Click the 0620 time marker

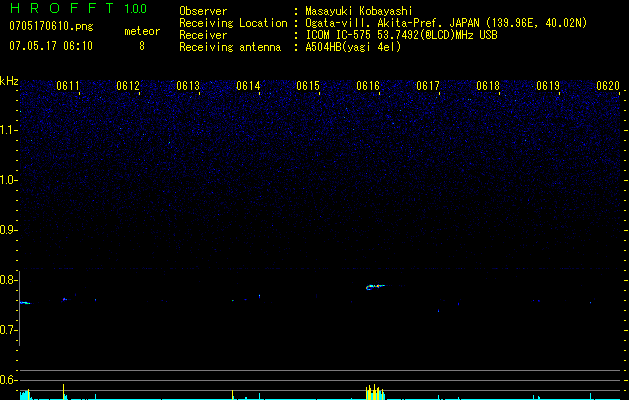[608, 86]
